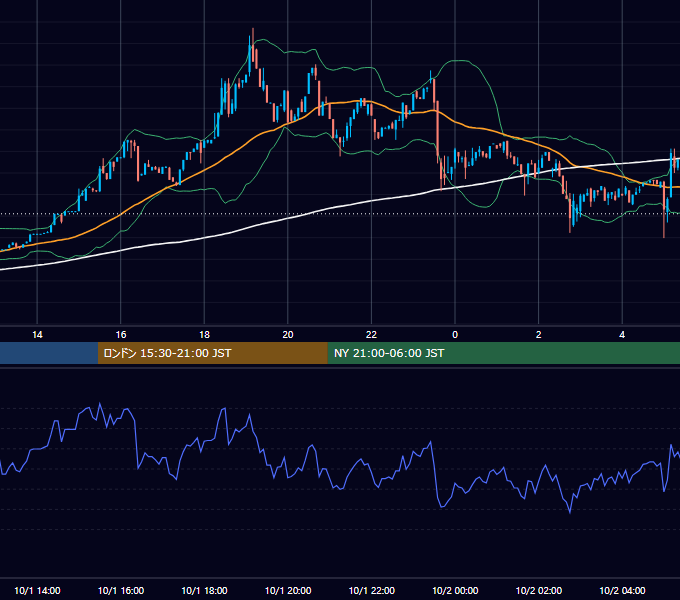Viewport: 680px width, 600px height.
Task: Click the 10/2 04:00 date label
Action: coord(622,590)
